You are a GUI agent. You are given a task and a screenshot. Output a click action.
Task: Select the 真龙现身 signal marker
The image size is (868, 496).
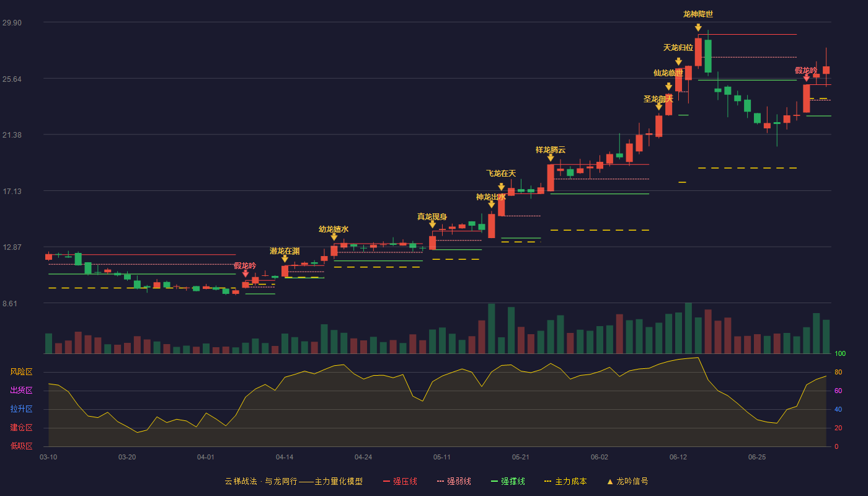[x=432, y=224]
